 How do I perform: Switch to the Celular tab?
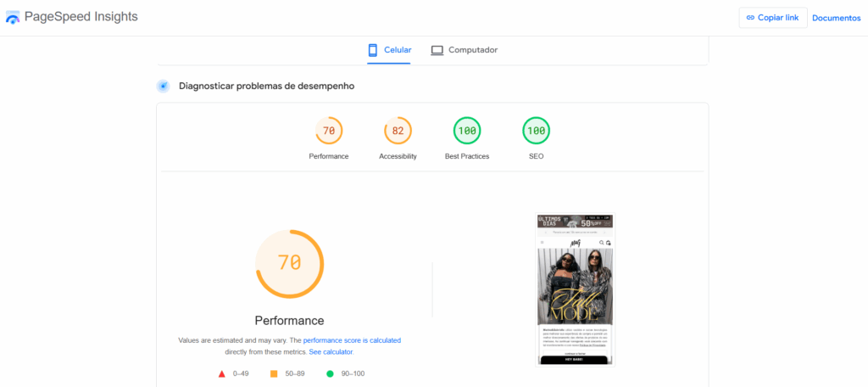(x=388, y=50)
